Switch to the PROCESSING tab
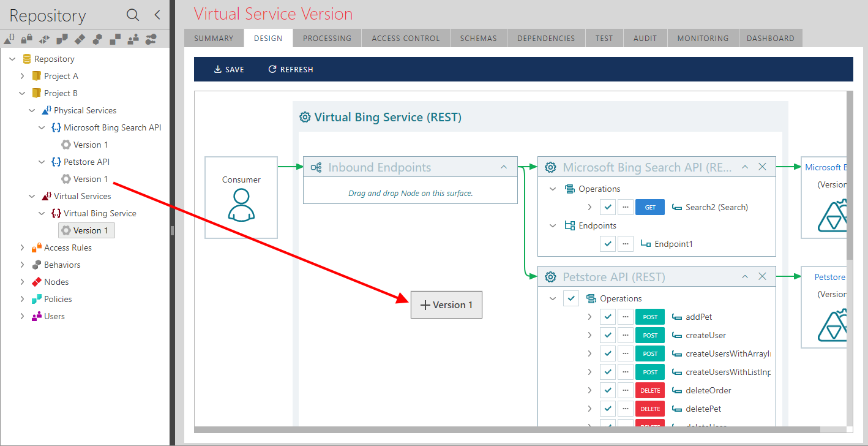 [x=327, y=38]
